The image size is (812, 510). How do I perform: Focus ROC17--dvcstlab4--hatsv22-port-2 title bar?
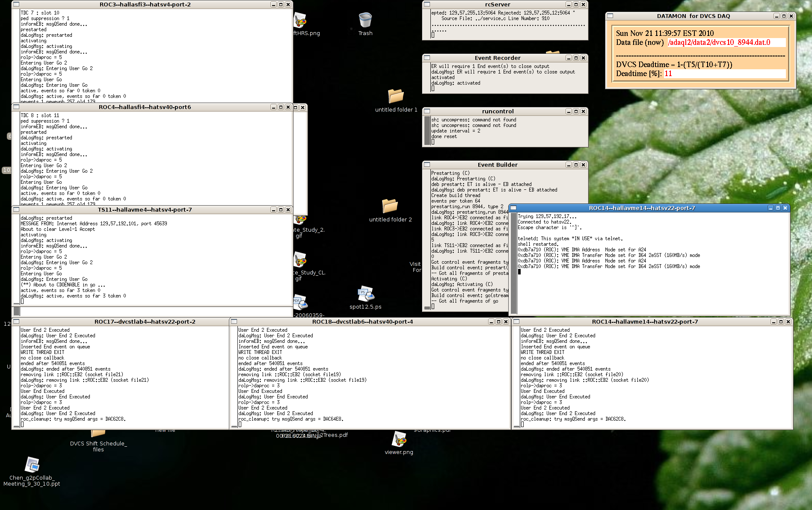(145, 321)
